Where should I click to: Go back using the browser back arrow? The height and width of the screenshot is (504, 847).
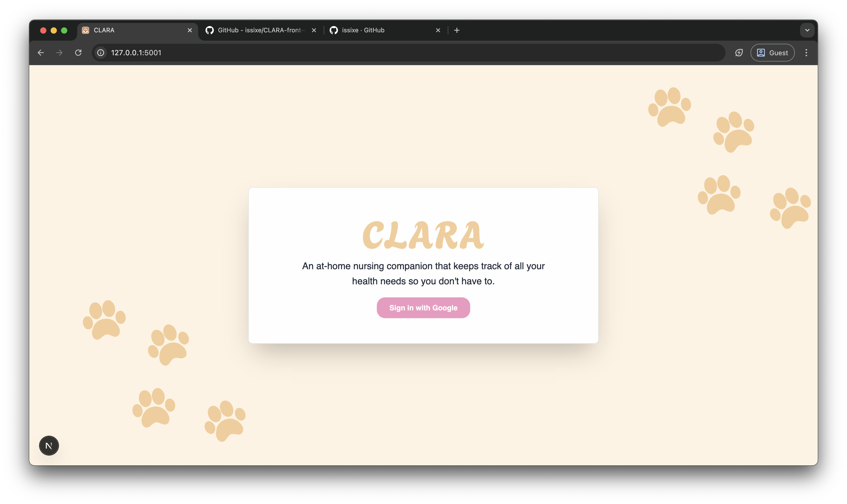coord(41,53)
